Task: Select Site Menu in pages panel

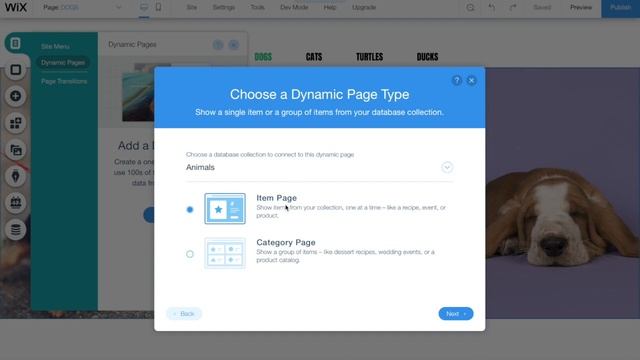Action: tap(55, 47)
